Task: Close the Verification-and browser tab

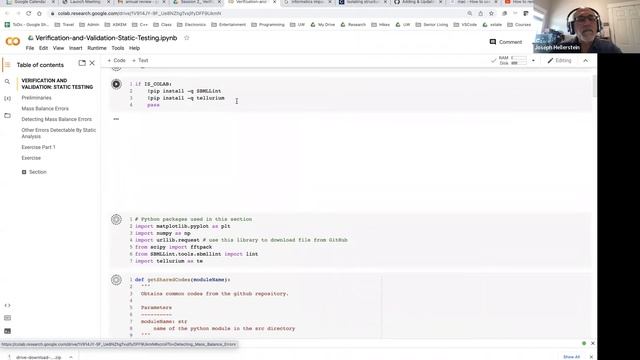Action: click(x=274, y=2)
